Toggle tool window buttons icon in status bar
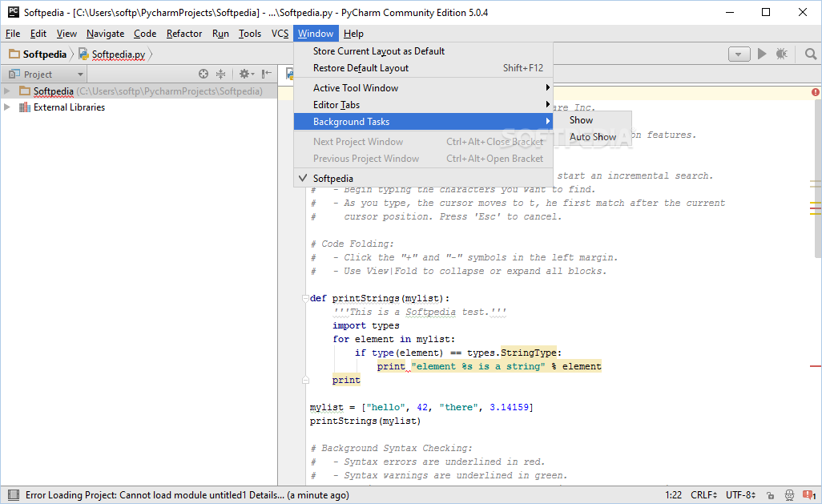 pyautogui.click(x=14, y=494)
